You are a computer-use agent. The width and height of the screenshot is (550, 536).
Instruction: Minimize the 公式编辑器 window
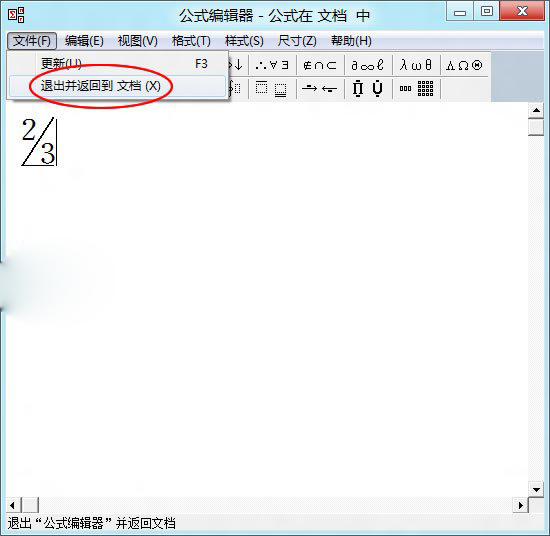pos(460,11)
